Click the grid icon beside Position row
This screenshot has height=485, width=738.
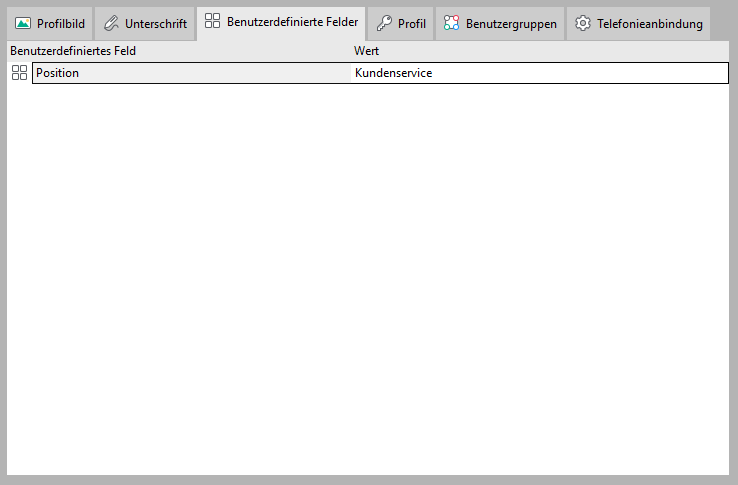pyautogui.click(x=19, y=73)
